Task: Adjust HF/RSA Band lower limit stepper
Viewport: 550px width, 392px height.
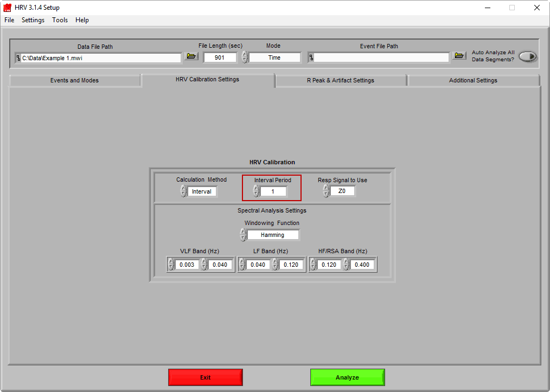Action: click(313, 265)
